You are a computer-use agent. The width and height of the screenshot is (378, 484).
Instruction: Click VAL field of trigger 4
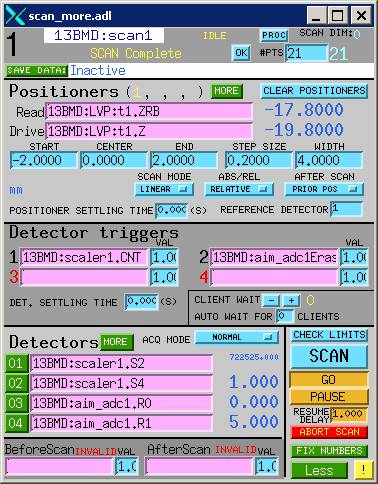(354, 277)
